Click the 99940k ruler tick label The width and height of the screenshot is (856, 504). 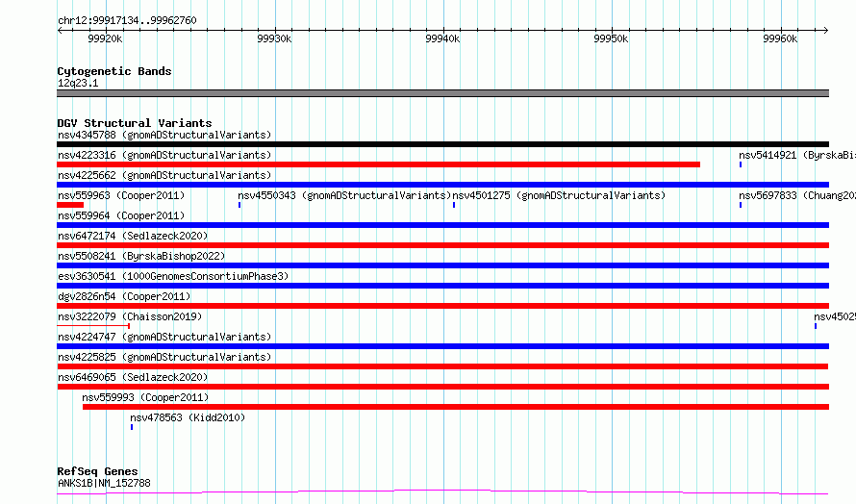click(x=442, y=38)
